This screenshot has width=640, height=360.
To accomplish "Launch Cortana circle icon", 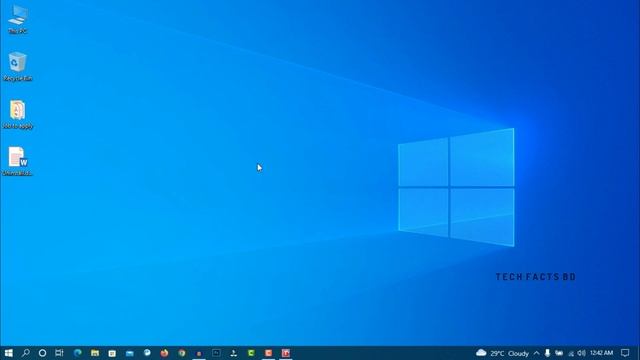I will click(42, 353).
